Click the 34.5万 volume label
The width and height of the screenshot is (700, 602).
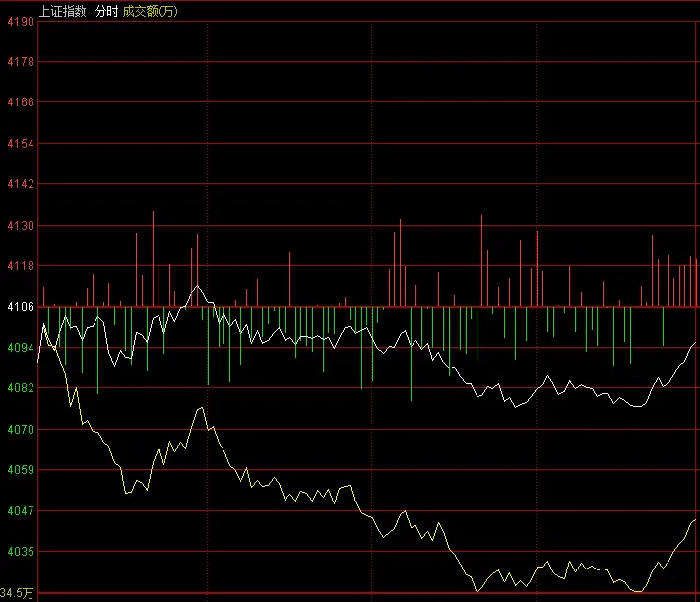click(x=17, y=593)
